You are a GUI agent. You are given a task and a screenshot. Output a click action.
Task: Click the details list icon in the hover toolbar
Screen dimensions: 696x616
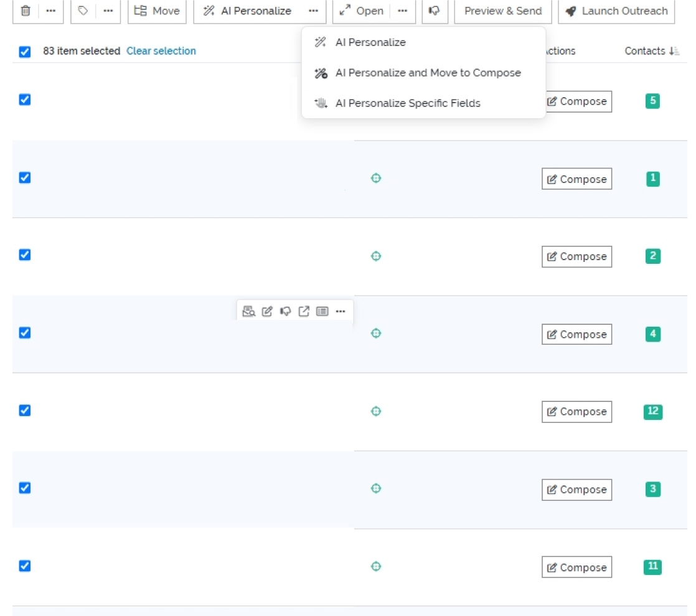coord(322,311)
